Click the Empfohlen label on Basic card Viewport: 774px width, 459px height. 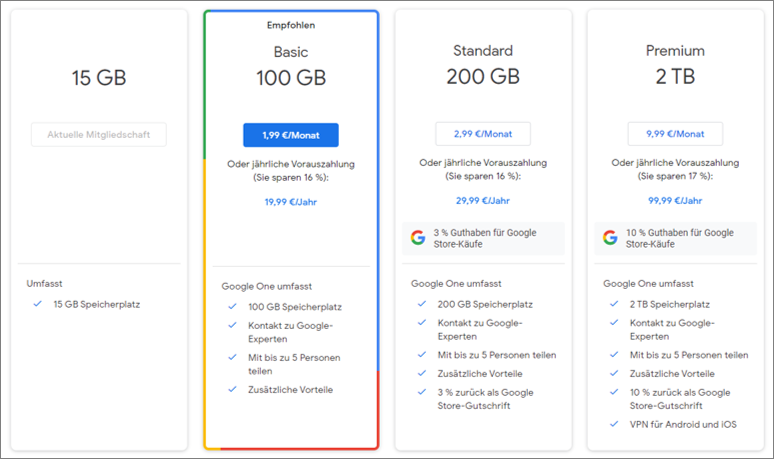click(291, 25)
